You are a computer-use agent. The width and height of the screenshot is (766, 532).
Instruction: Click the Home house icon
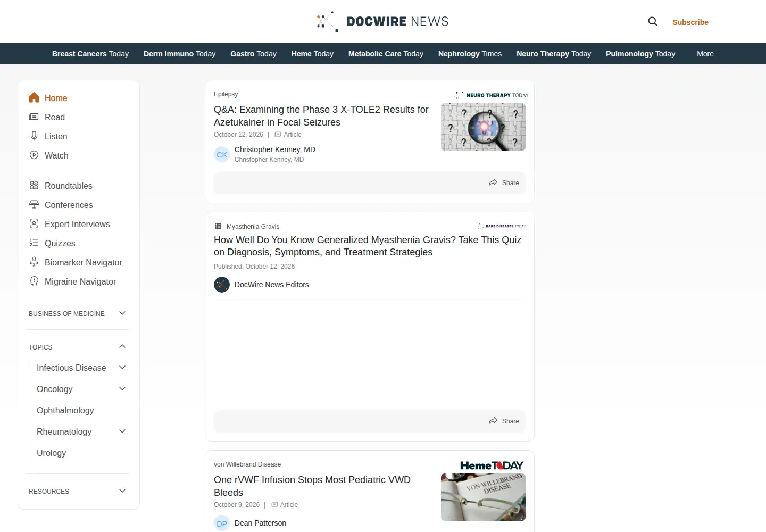[x=34, y=97]
